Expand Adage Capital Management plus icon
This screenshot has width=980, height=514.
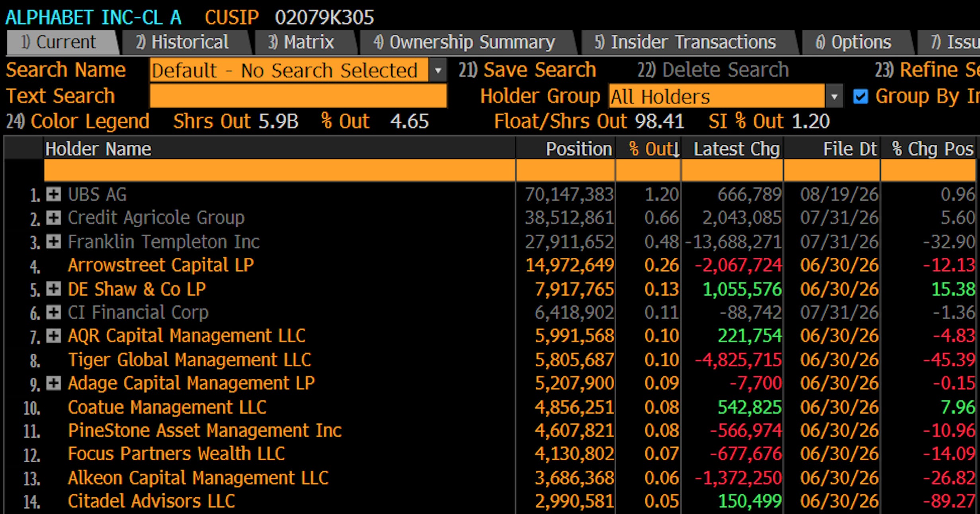[x=53, y=383]
